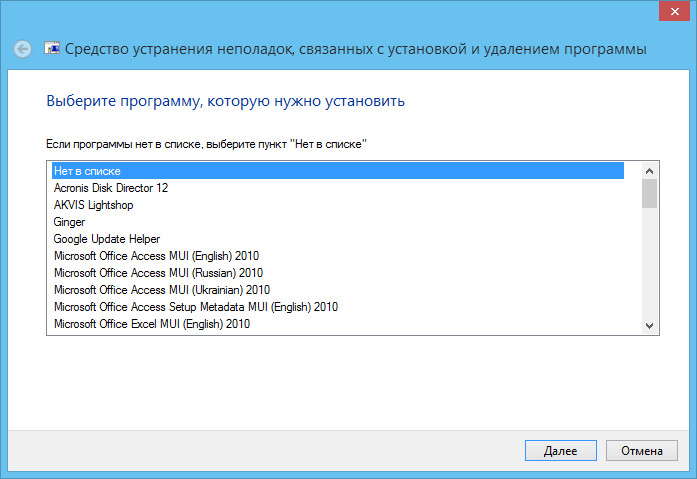Choose Microsoft Office Access MUI (Russian) 2010
Screen dimensions: 697x479
pyautogui.click(x=338, y=273)
